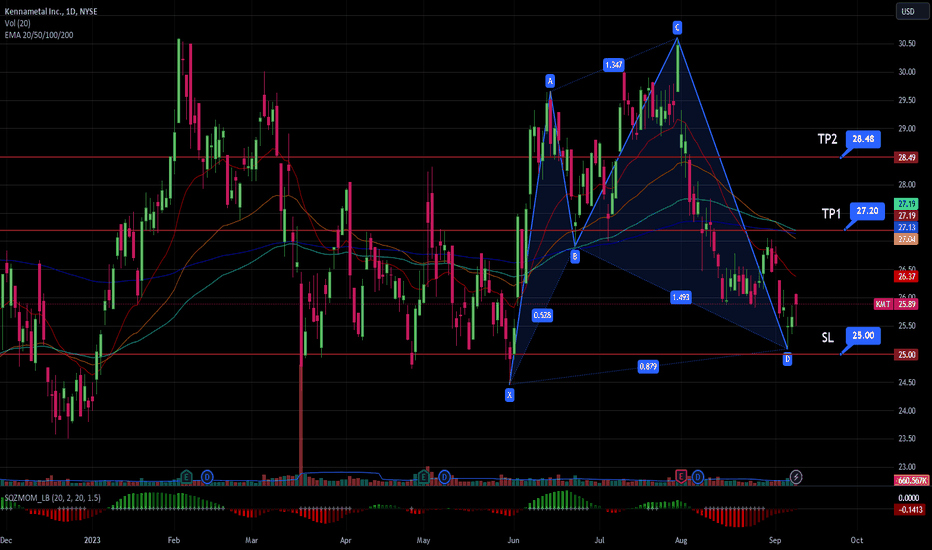Click the Jun label on time axis

(513, 540)
